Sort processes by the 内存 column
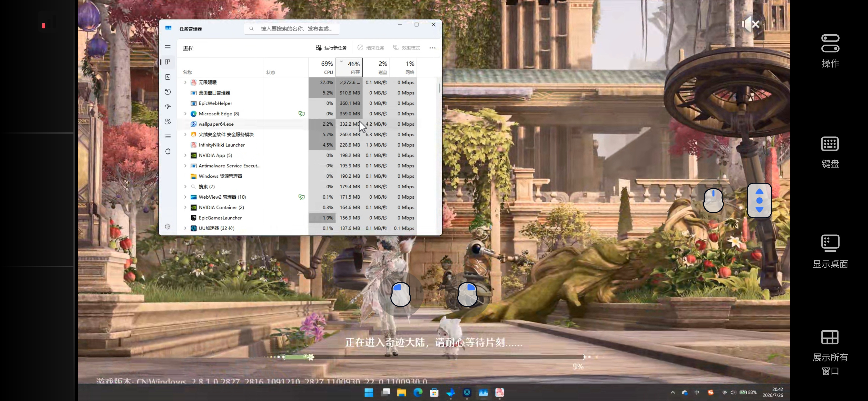868x401 pixels. pos(349,67)
